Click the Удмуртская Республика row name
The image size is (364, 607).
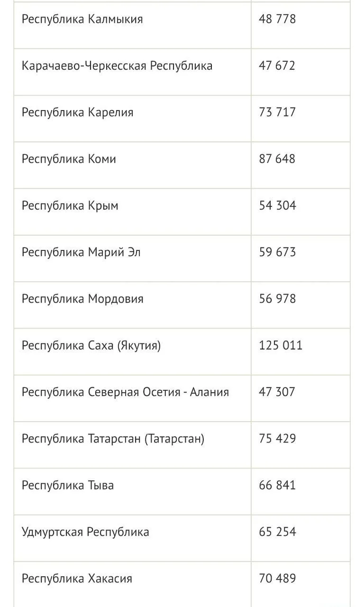[x=85, y=532]
